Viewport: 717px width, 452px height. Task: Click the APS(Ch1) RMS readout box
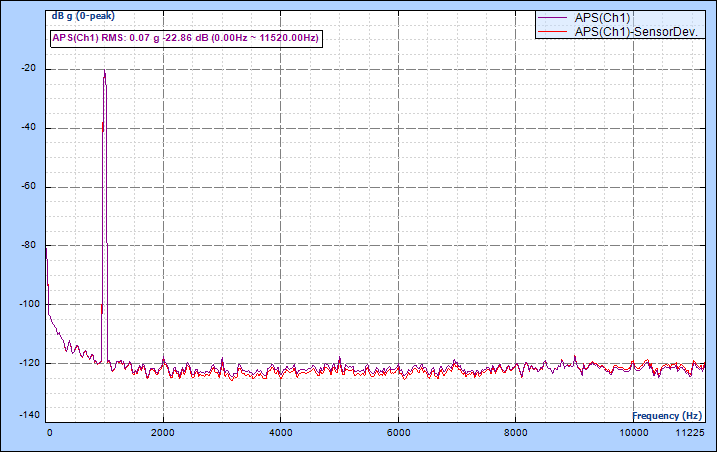click(x=187, y=38)
